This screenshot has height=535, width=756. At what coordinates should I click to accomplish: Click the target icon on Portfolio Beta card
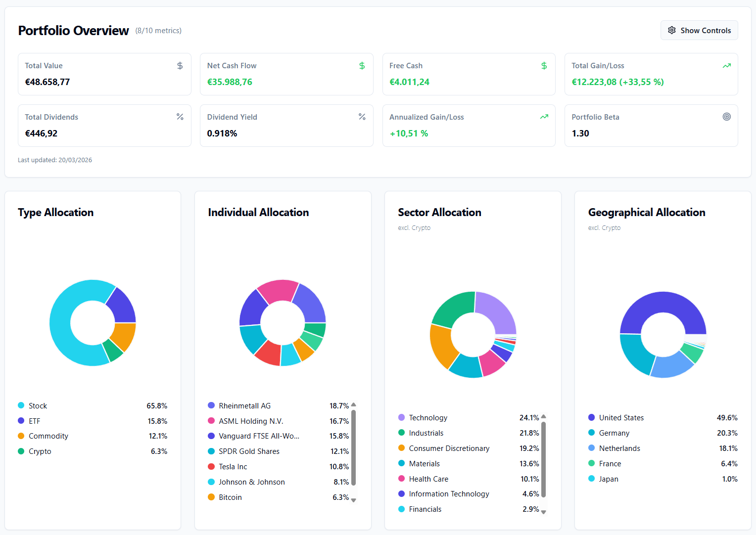pos(727,117)
